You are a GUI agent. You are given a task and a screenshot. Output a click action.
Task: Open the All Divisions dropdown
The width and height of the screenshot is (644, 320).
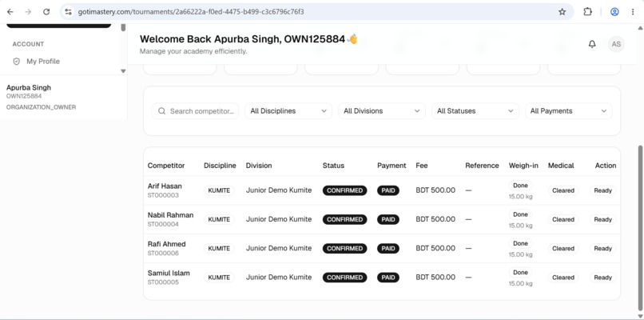pos(382,111)
